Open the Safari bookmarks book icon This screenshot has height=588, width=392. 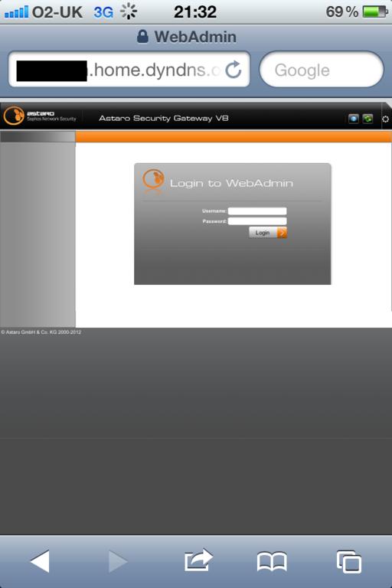tap(272, 561)
